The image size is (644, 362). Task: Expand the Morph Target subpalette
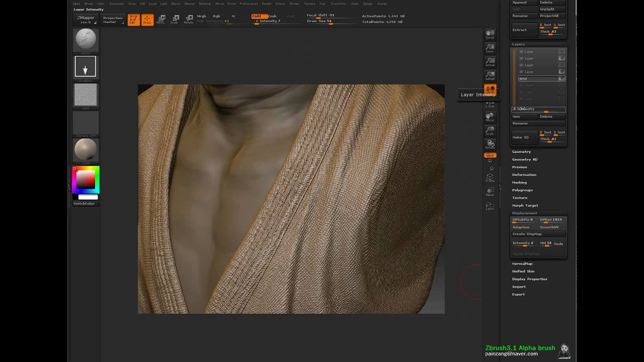tap(525, 206)
